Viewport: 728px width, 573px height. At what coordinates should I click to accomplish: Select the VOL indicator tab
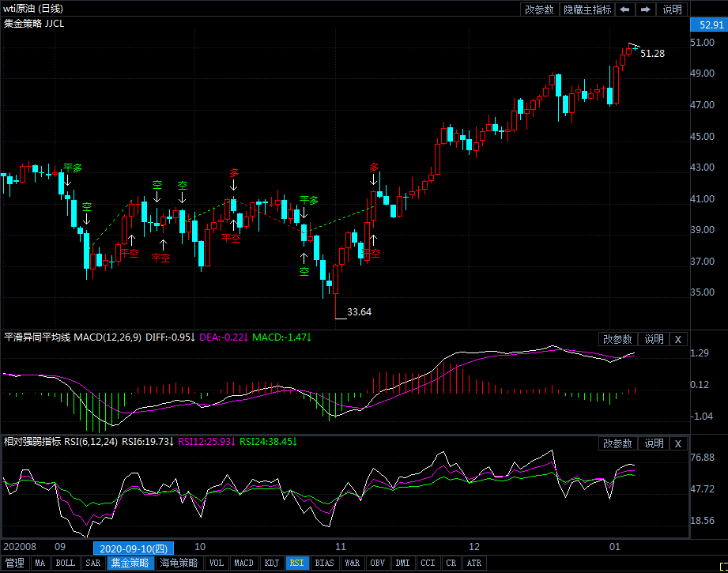coord(217,564)
